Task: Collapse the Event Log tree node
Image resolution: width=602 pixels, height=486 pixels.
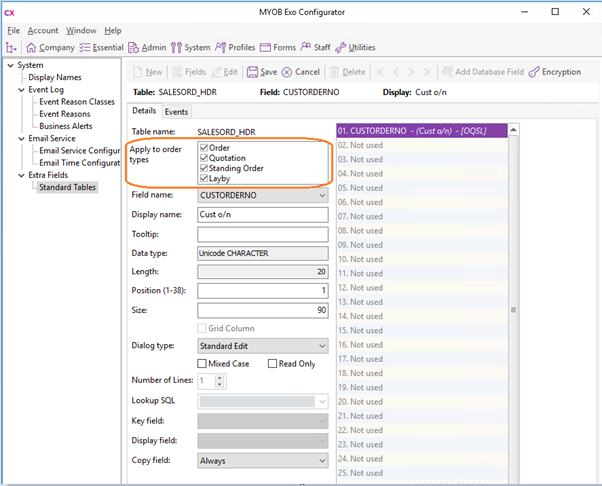Action: 22,90
